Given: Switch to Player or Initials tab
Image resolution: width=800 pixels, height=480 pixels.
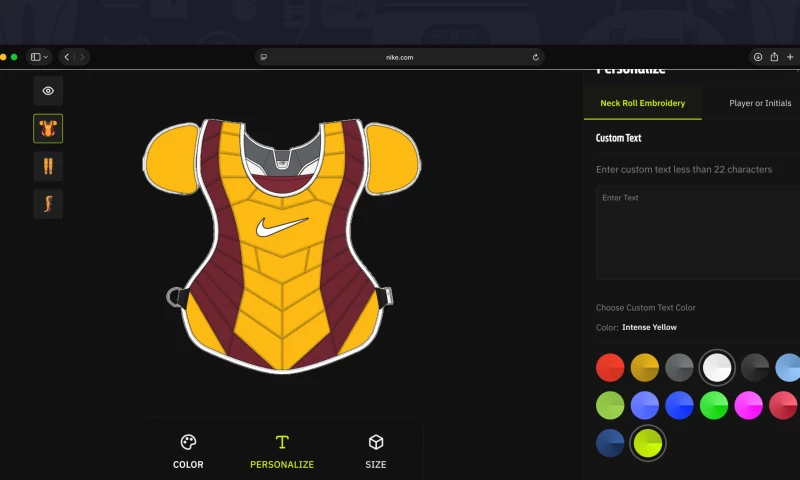Looking at the screenshot, I should [x=760, y=103].
